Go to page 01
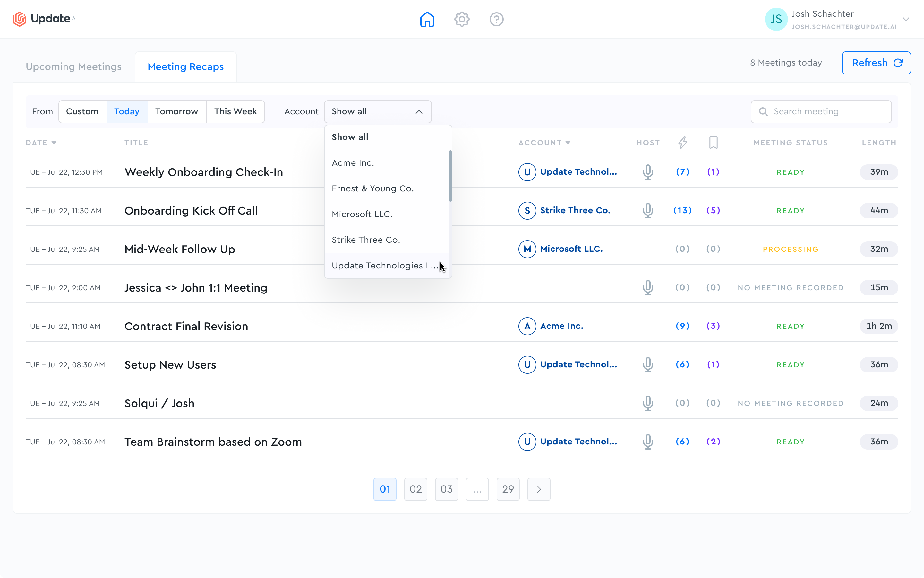 (x=385, y=489)
